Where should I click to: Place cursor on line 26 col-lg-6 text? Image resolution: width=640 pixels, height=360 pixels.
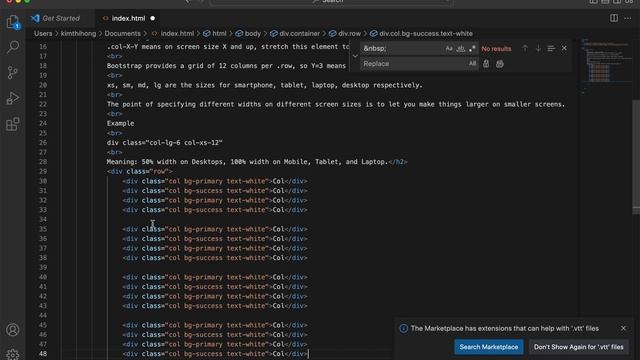(164, 142)
